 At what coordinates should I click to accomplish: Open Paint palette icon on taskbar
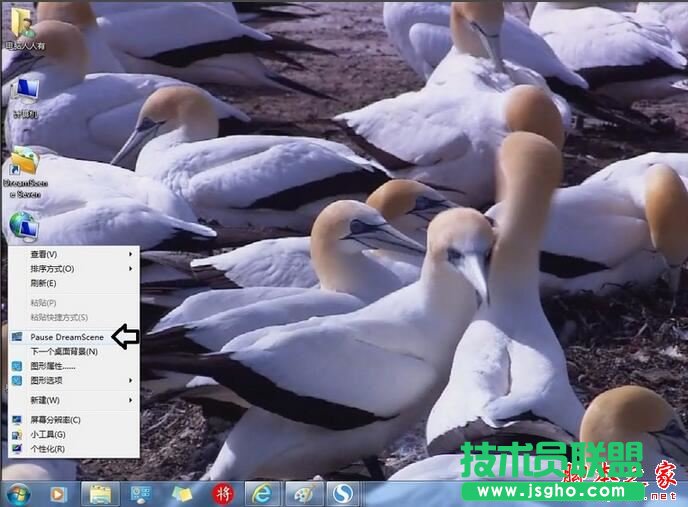tap(303, 493)
